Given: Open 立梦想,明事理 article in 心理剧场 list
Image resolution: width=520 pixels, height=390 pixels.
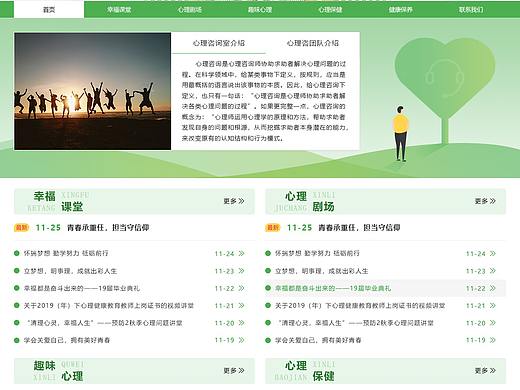Looking at the screenshot, I should (322, 271).
